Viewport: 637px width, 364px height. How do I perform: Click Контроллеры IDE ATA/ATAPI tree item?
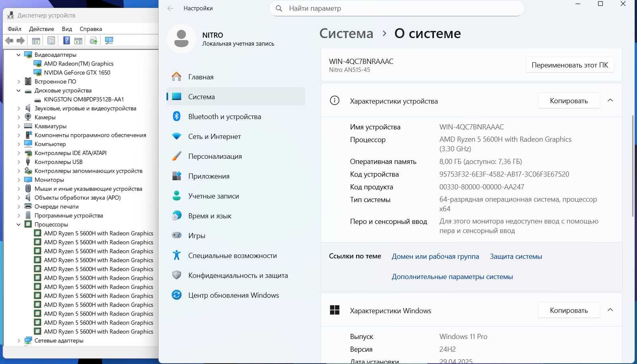70,153
